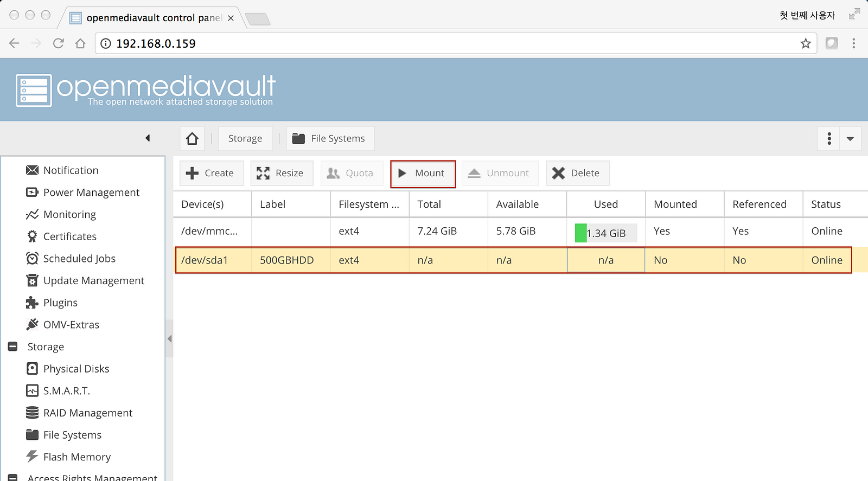Sort by the Device(s) column header

click(212, 204)
